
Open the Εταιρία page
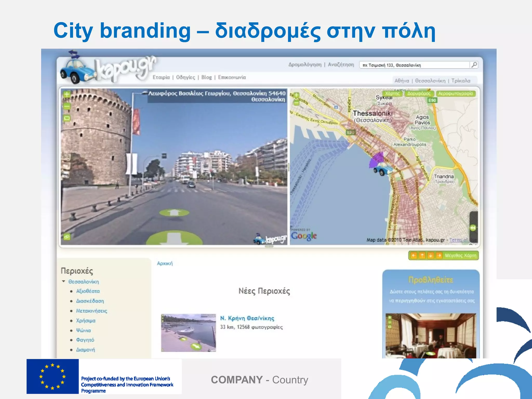(161, 77)
